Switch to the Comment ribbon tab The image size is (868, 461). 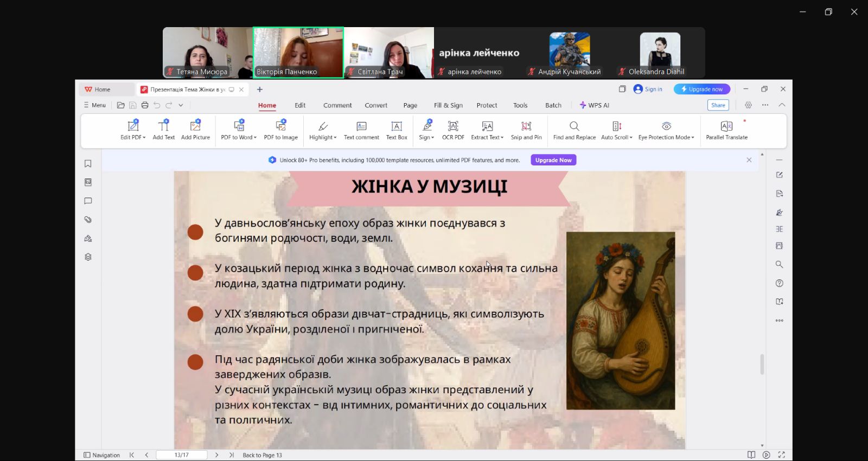tap(337, 105)
